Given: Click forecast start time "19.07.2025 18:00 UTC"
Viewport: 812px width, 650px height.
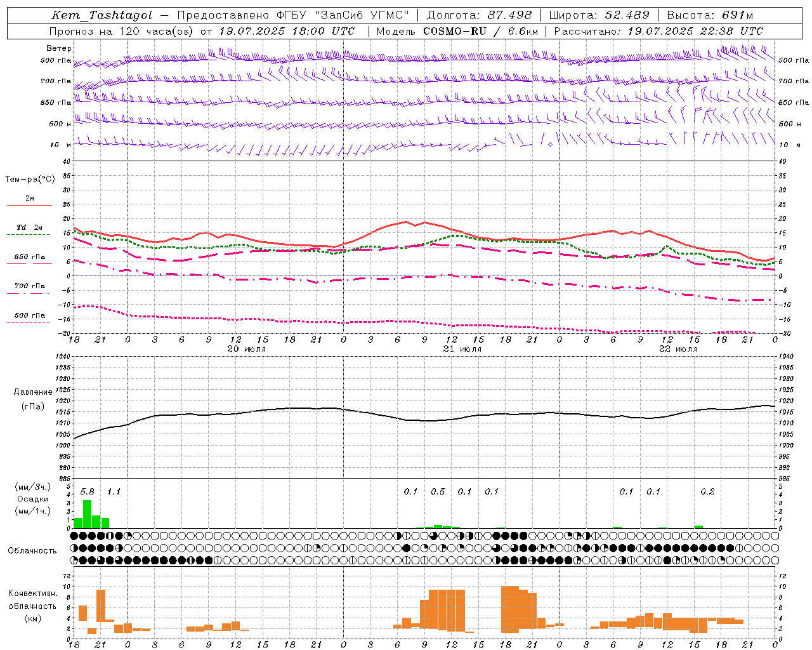Looking at the screenshot, I should tap(287, 31).
